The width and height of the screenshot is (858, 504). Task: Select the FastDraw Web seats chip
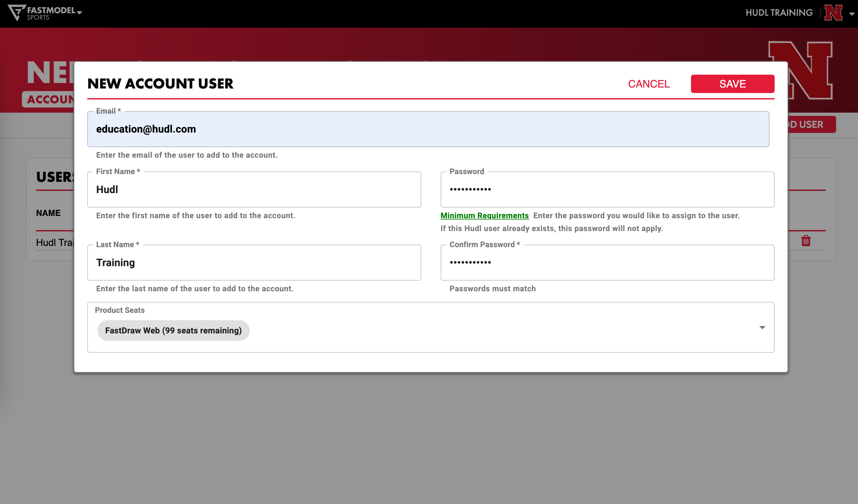point(173,331)
